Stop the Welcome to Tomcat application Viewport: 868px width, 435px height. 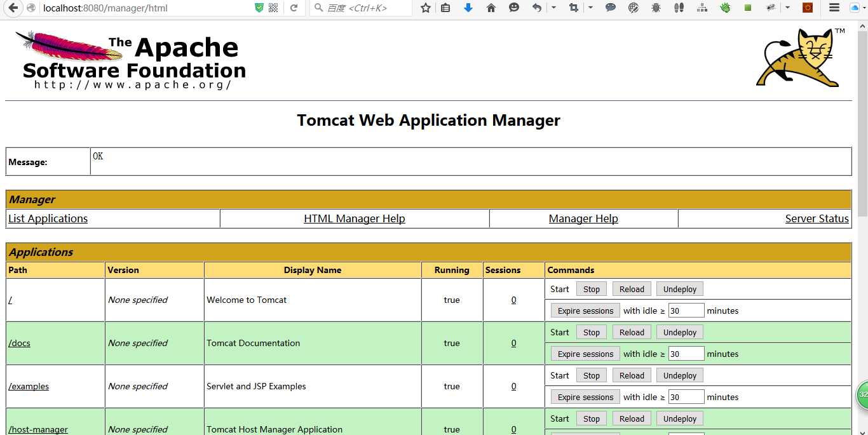tap(592, 289)
